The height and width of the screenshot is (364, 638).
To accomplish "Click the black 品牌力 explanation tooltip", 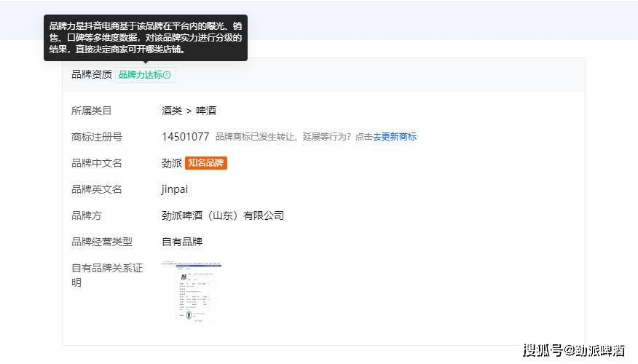I will click(146, 38).
